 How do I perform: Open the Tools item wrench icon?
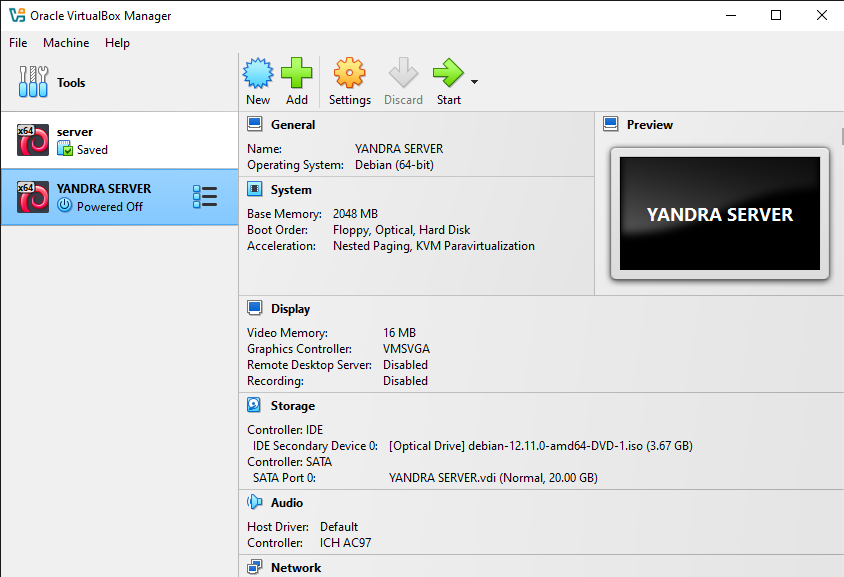click(x=33, y=82)
